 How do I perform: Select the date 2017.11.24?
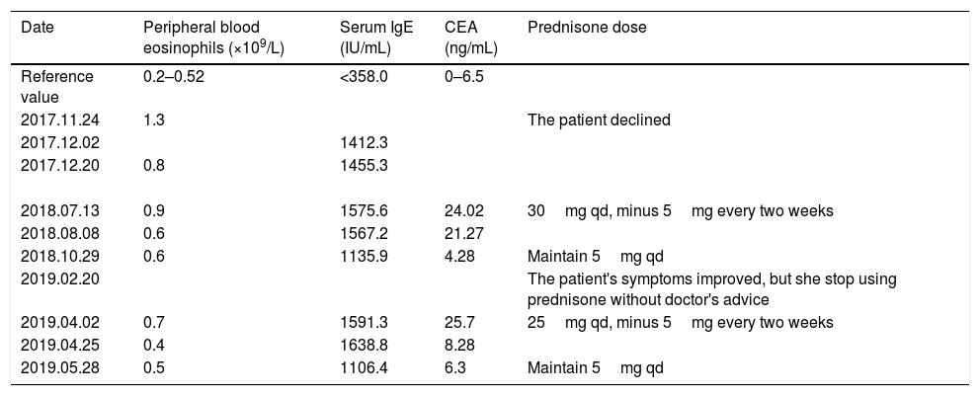pos(55,120)
